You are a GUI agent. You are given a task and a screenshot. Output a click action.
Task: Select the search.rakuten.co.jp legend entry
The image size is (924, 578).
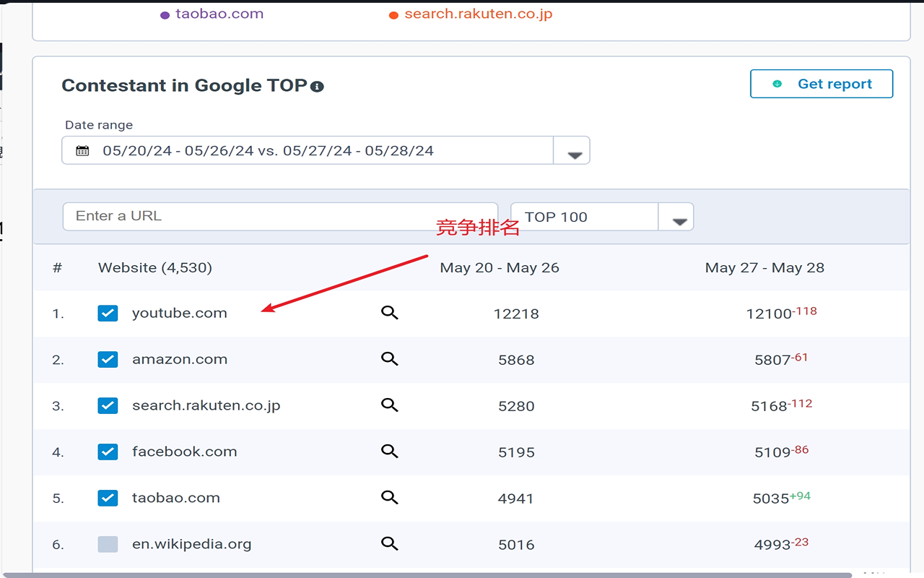tap(478, 13)
